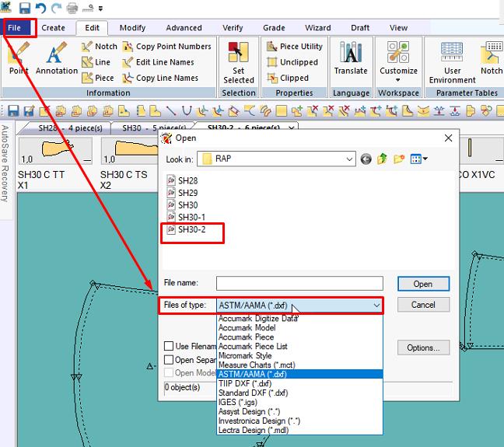
Task: Choose the Notch information tool
Action: point(99,47)
